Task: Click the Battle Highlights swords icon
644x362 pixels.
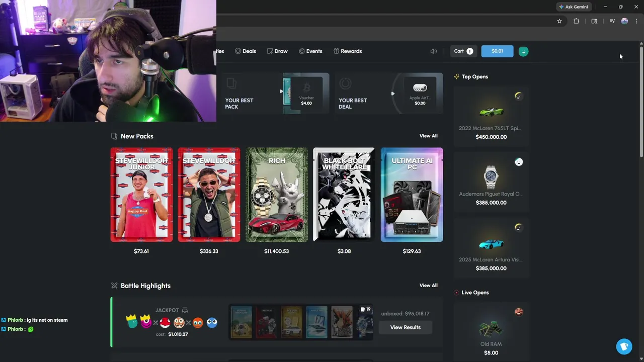Action: click(114, 286)
